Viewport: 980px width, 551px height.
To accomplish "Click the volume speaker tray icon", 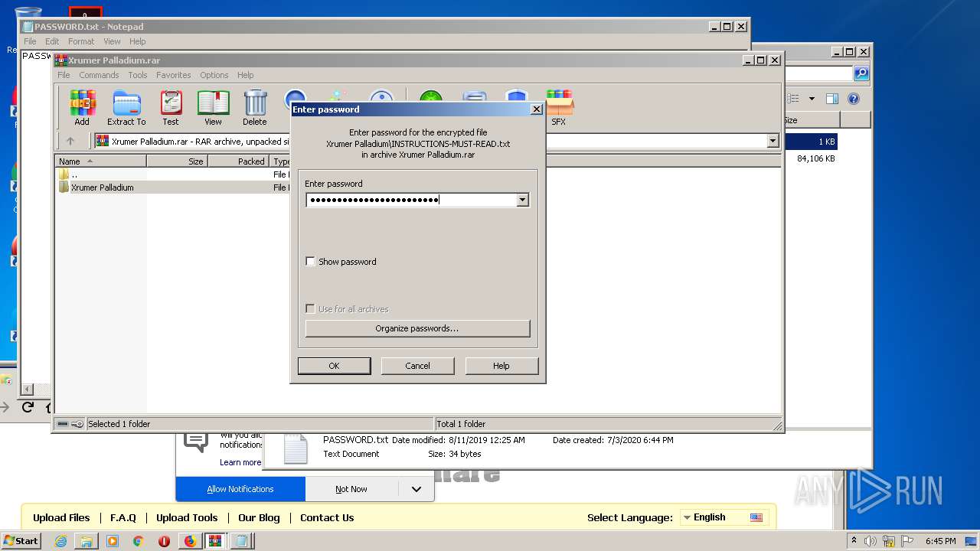I will click(x=871, y=541).
